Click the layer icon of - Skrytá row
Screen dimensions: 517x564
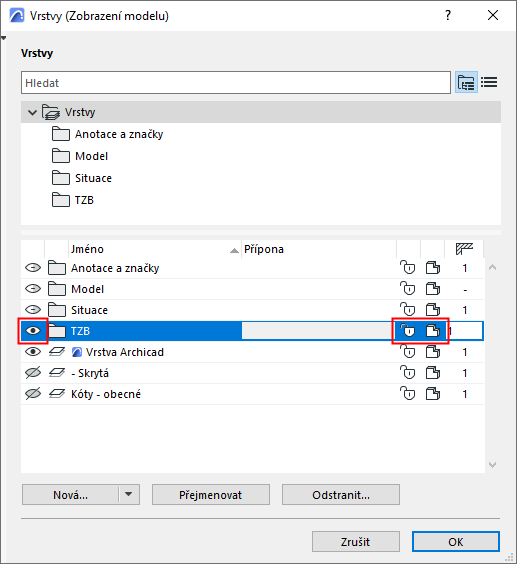(x=57, y=373)
